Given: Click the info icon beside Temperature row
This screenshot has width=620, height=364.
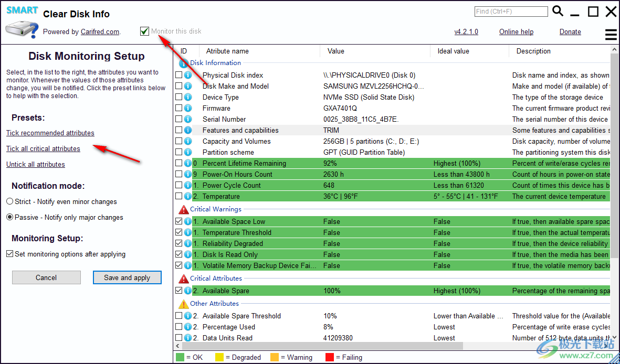Looking at the screenshot, I should coord(188,197).
